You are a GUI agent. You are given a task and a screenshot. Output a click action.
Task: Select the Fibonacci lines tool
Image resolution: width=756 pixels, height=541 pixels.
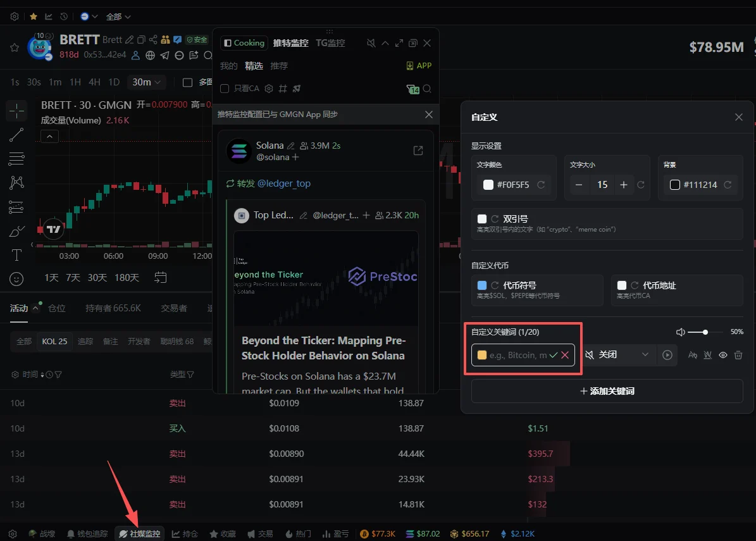tap(16, 159)
